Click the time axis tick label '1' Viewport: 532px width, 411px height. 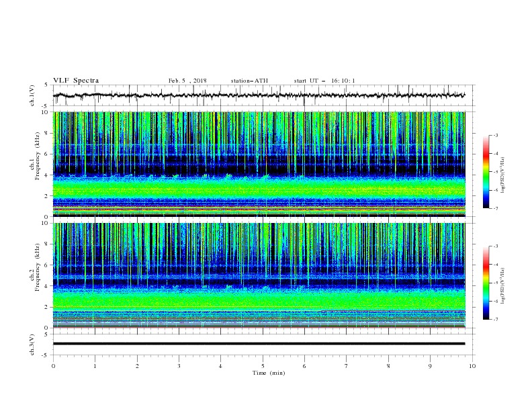pos(95,366)
